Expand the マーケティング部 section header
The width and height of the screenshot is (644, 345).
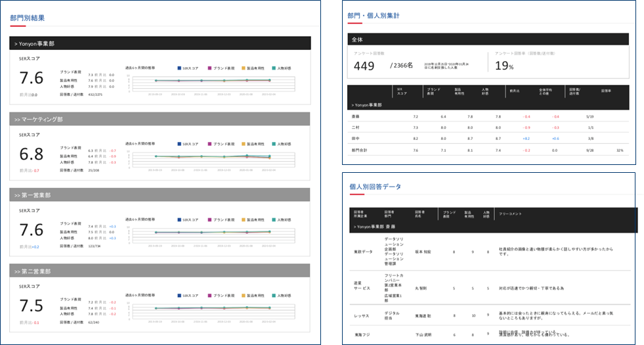[x=160, y=119]
